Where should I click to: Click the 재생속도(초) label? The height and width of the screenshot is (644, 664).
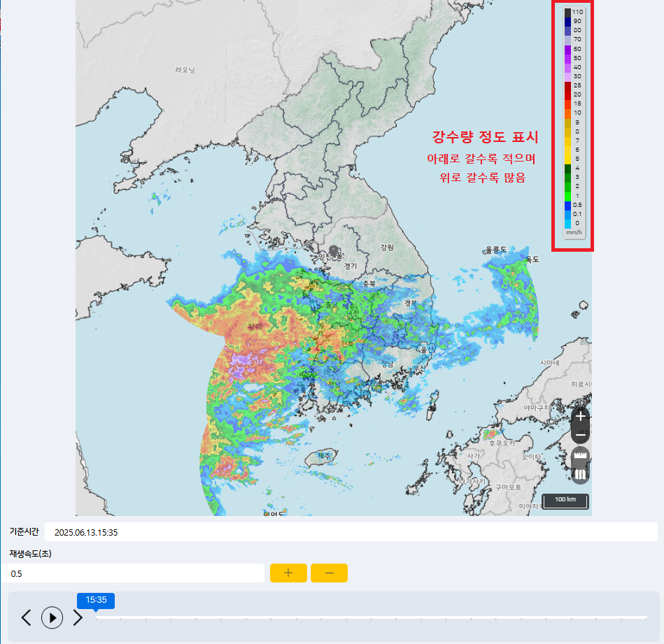[31, 554]
